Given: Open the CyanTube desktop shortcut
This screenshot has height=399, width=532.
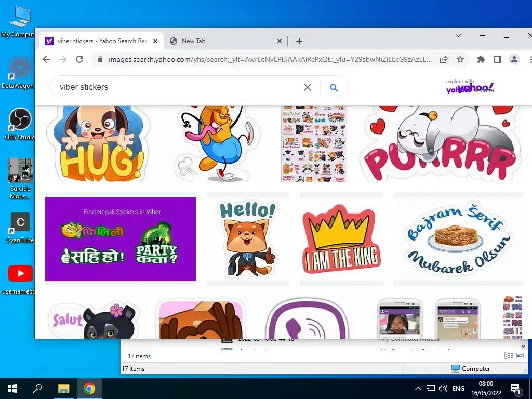Looking at the screenshot, I should (x=20, y=228).
